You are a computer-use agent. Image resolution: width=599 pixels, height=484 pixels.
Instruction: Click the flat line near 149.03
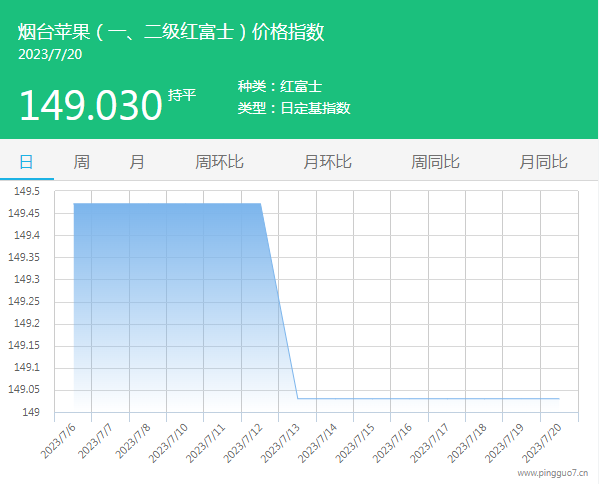[x=428, y=398]
